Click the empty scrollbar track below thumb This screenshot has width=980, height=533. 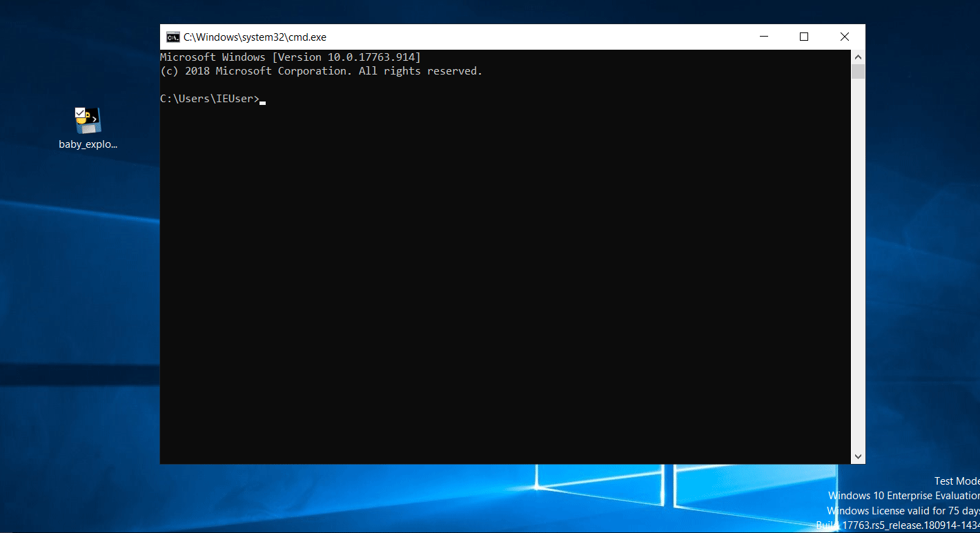click(x=858, y=264)
